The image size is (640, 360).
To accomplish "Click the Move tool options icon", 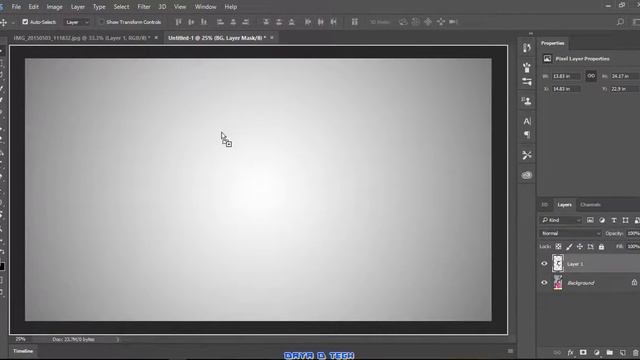I will coord(4,22).
